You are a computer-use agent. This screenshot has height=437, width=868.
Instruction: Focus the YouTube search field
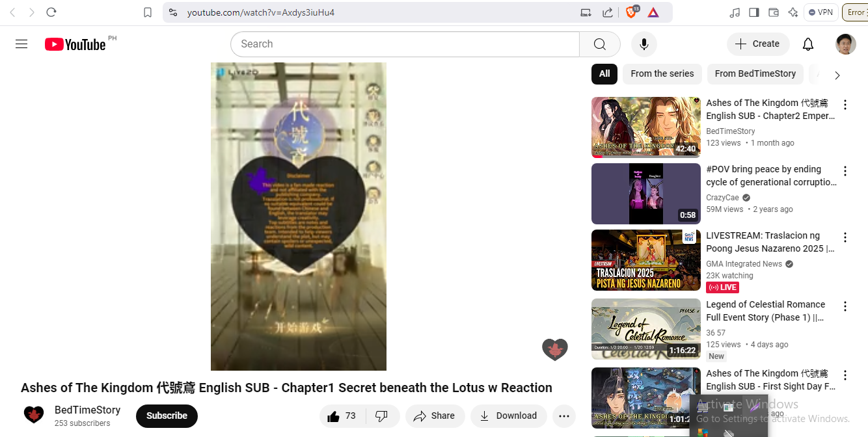[405, 44]
